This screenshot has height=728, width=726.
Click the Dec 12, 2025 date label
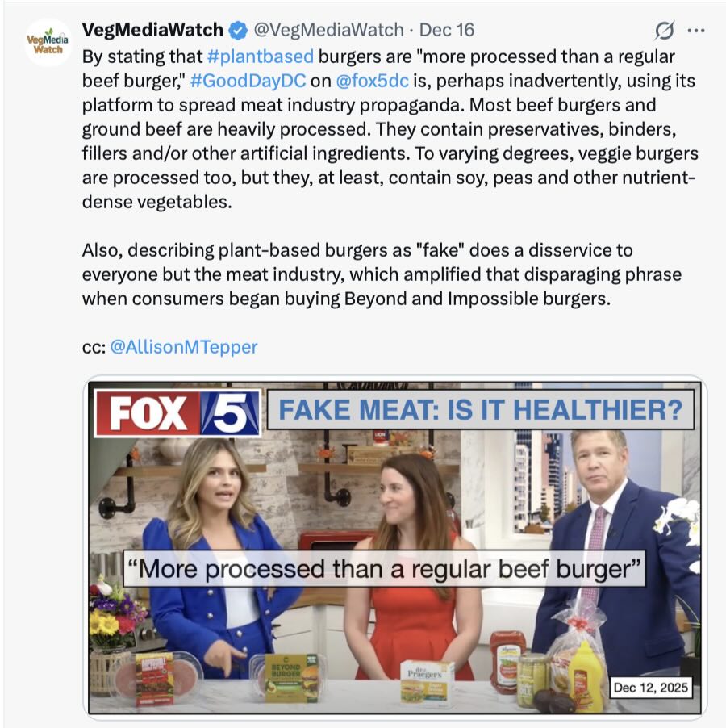(650, 687)
